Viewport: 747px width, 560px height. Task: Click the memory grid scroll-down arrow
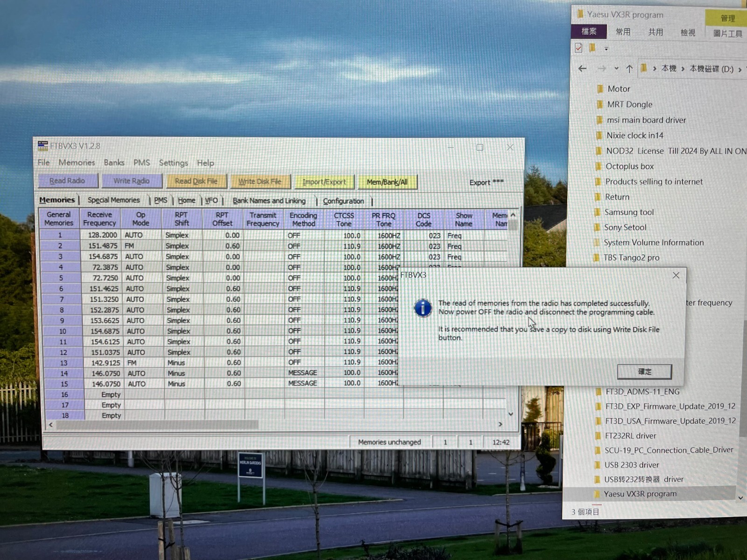pos(511,414)
